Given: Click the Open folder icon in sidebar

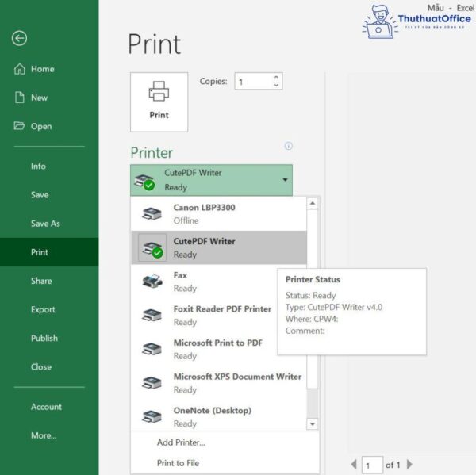Looking at the screenshot, I should (19, 125).
